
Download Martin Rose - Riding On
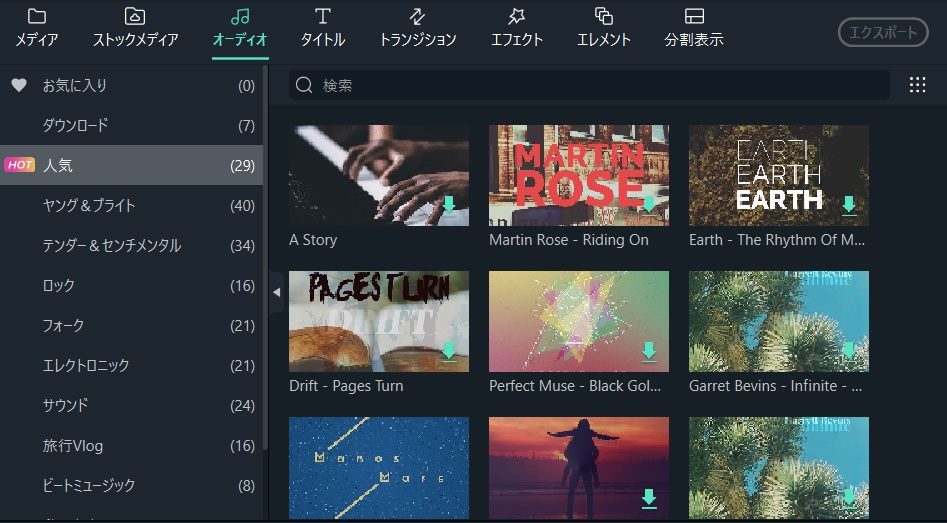(x=649, y=205)
